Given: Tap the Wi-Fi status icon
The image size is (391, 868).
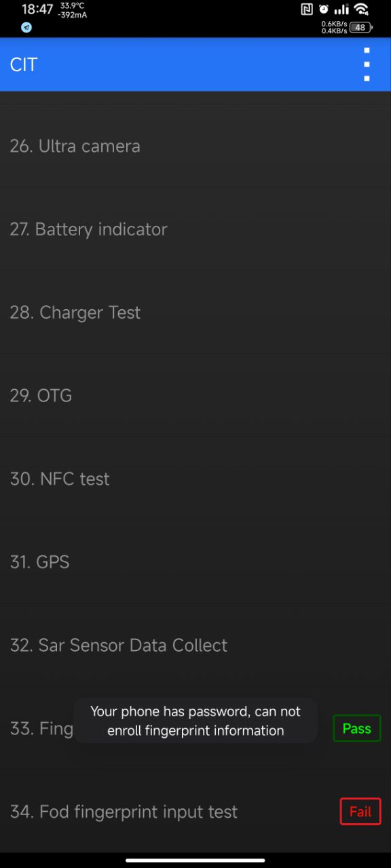Looking at the screenshot, I should pyautogui.click(x=361, y=9).
